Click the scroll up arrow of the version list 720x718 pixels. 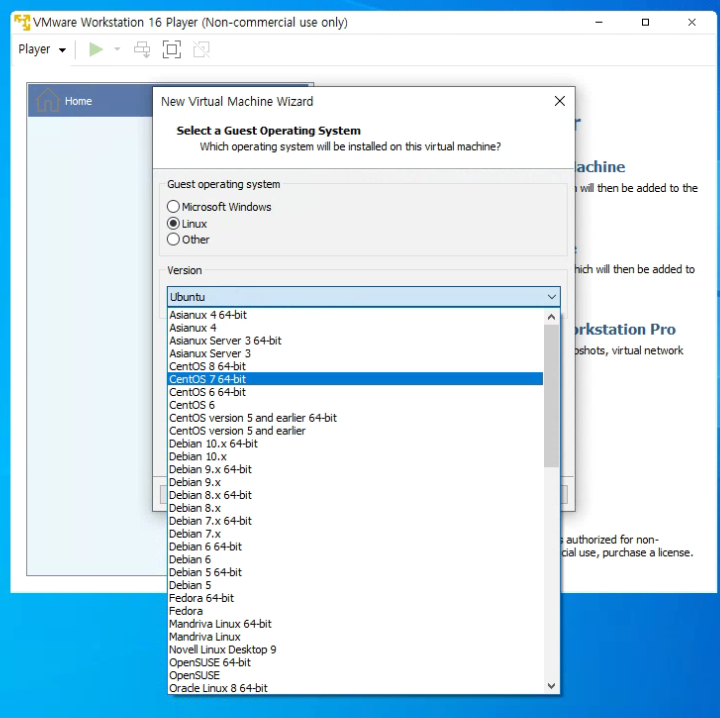(x=551, y=317)
